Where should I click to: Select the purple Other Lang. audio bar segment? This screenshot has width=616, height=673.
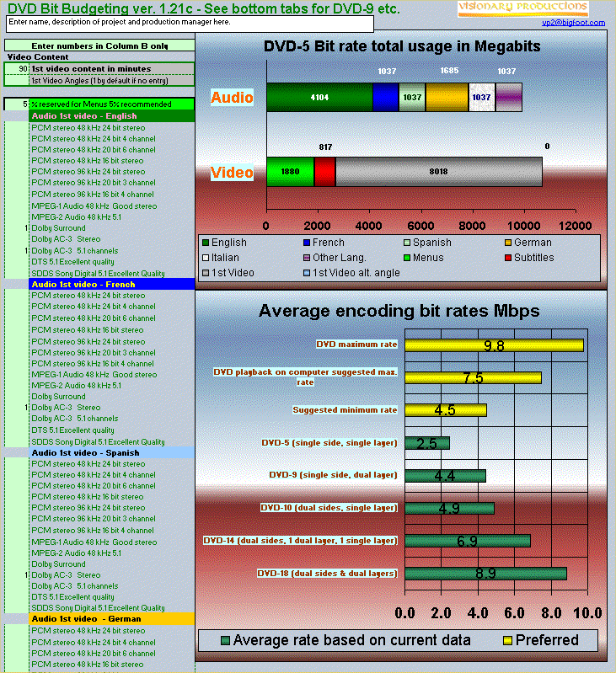509,98
